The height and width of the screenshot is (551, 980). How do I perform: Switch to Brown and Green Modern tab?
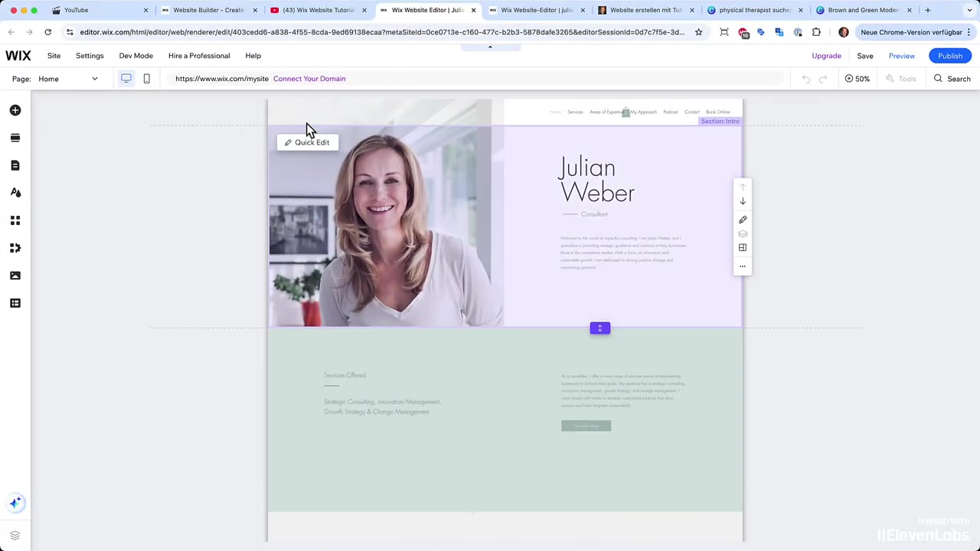[864, 10]
